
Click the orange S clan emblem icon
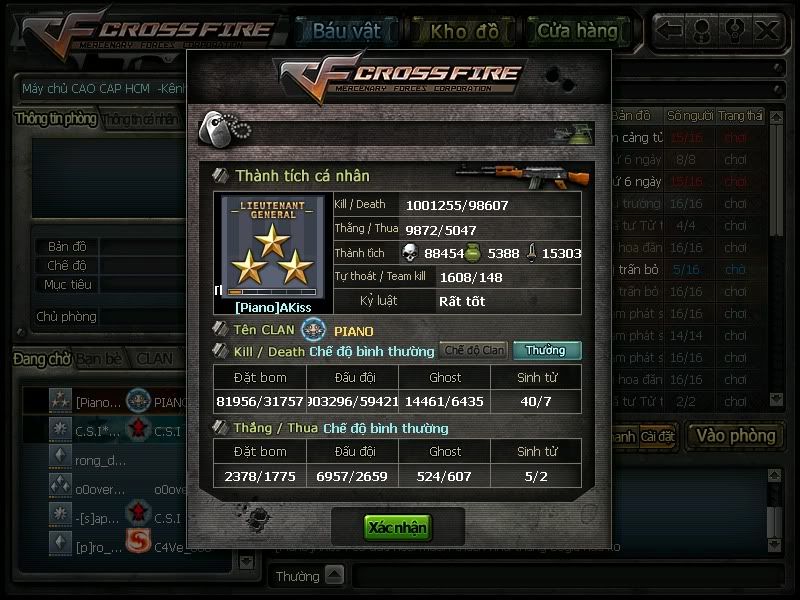pos(138,541)
